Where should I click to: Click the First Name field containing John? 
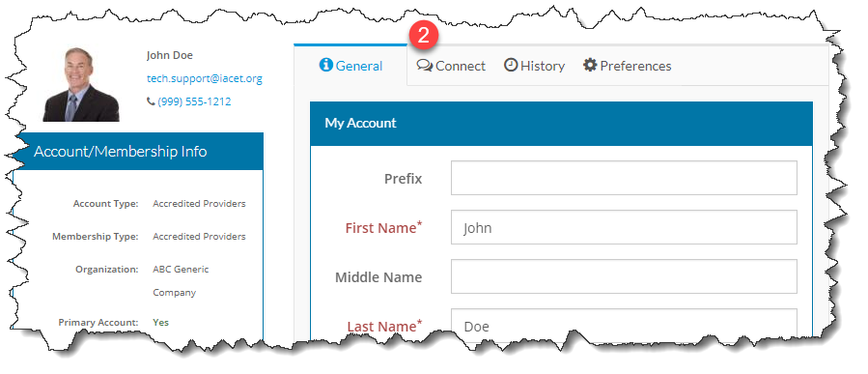(x=624, y=227)
